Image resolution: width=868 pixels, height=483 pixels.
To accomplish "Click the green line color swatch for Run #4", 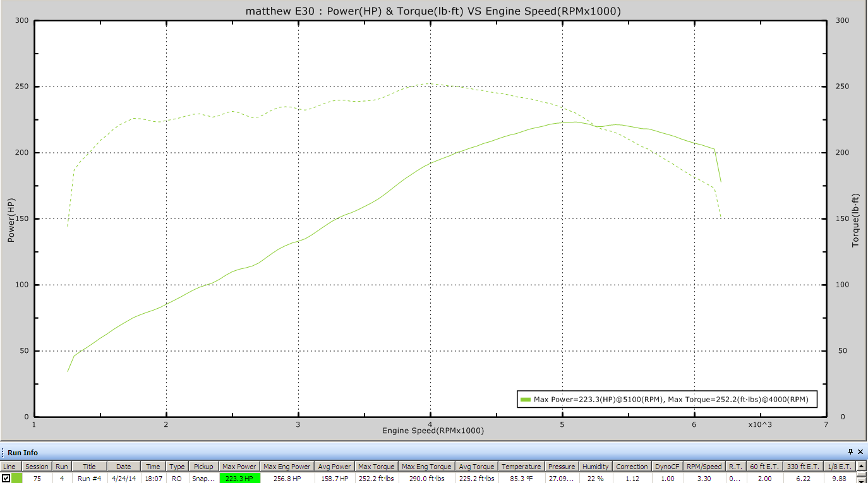I will tap(16, 479).
